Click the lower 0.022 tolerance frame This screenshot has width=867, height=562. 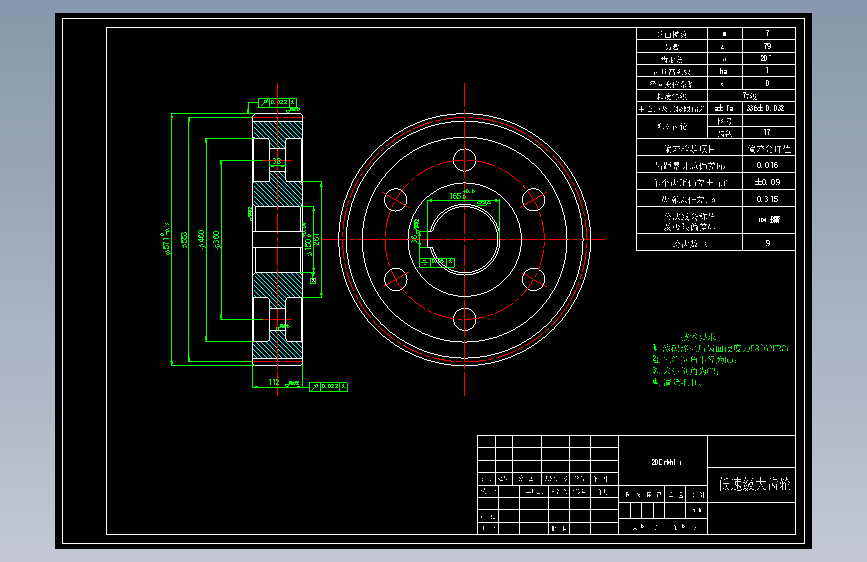tap(328, 386)
